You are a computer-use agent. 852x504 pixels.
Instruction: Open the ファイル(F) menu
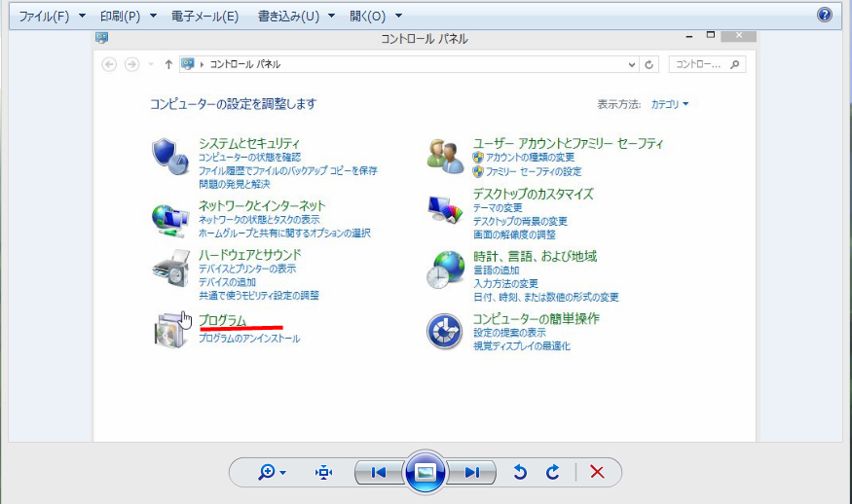pos(44,17)
